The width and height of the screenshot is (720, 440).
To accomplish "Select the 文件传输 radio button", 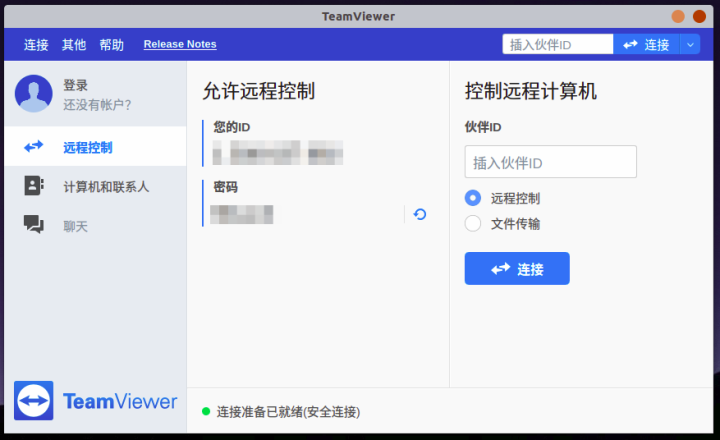I will point(473,224).
